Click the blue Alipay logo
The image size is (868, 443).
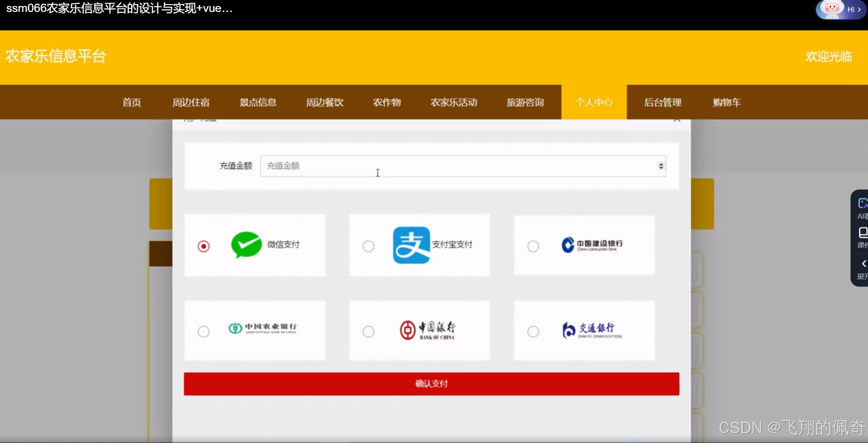click(x=411, y=245)
